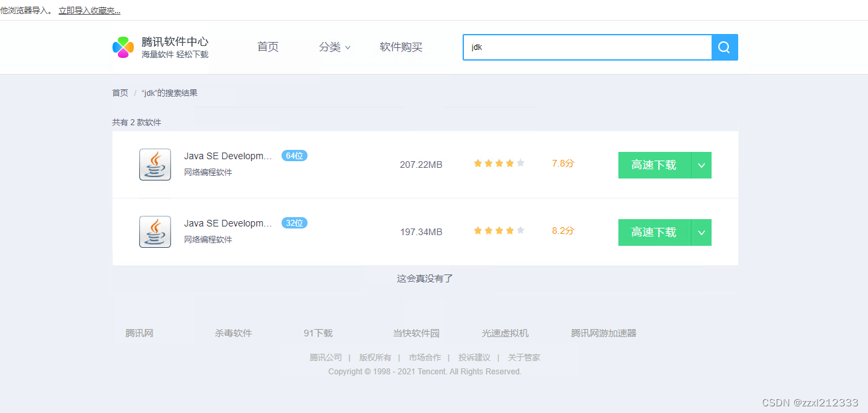Open the Java SE Developm... 64位 title
Viewport: 868px width, 413px height.
tap(228, 156)
